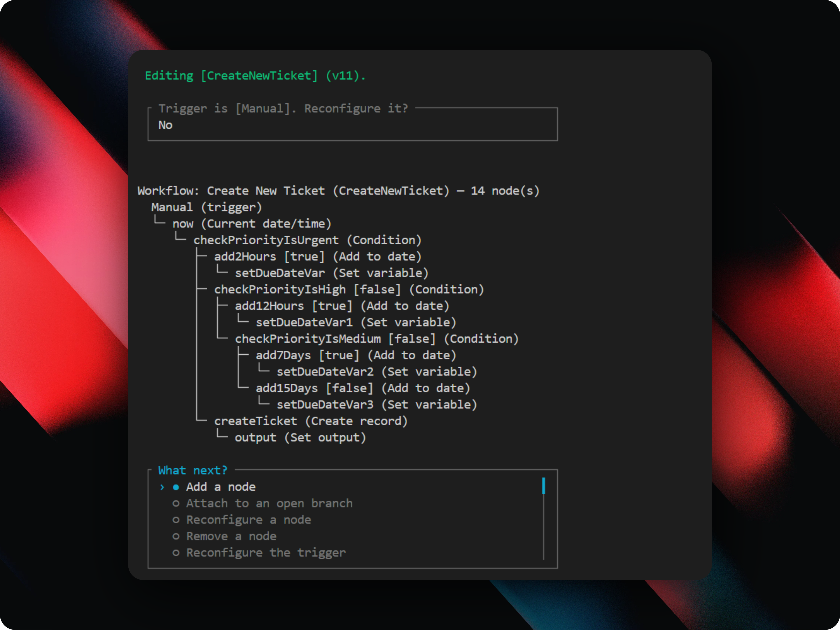Select the 'checkPriorityIsMedium [false]' node

377,339
